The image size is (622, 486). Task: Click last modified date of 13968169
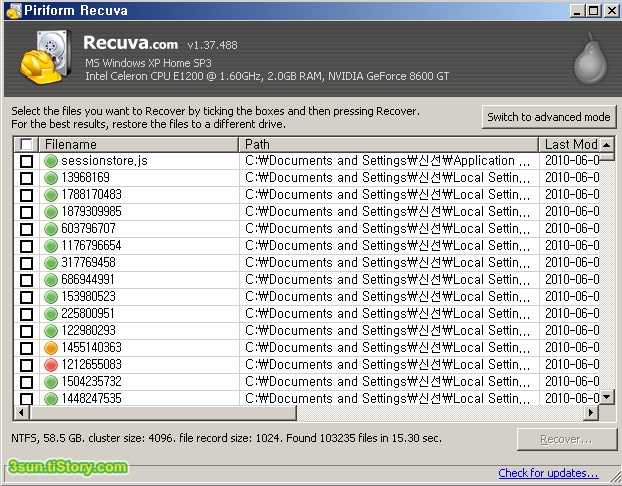570,178
